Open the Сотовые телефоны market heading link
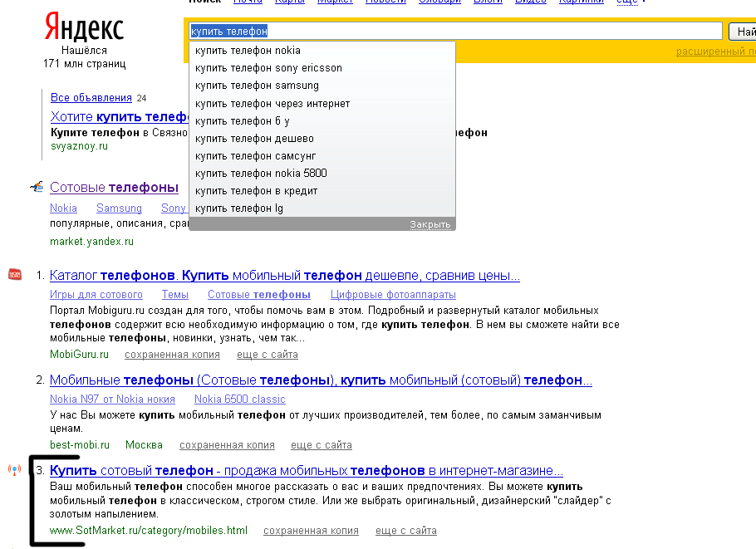 (115, 187)
